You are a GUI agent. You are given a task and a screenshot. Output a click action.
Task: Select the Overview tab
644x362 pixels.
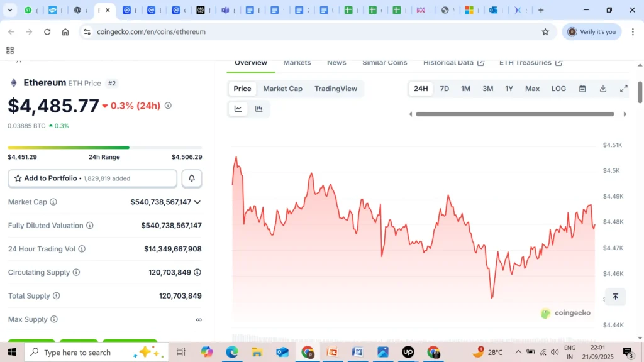pos(251,63)
